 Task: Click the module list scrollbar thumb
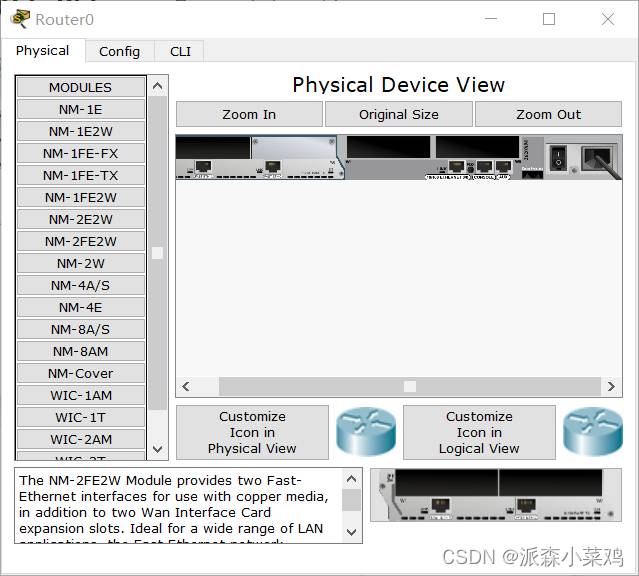157,253
